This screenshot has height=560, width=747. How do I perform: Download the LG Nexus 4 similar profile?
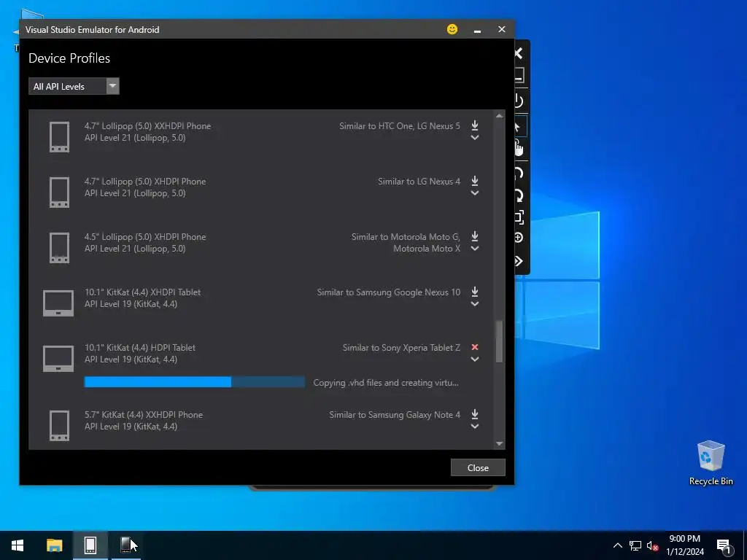pos(474,181)
